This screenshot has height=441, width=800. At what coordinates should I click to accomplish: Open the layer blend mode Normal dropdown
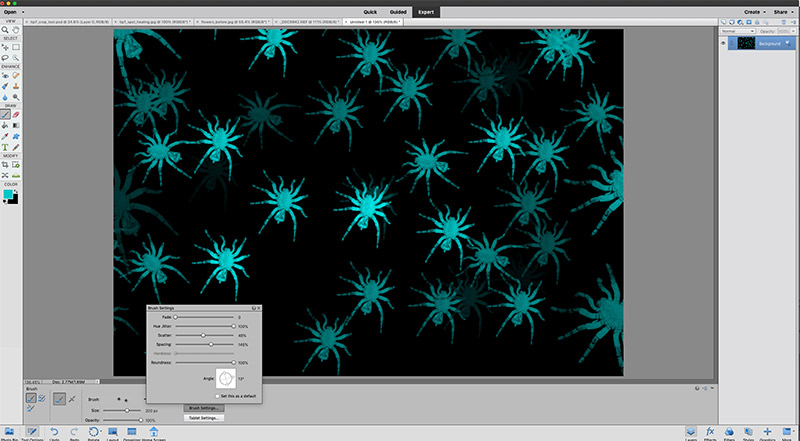737,31
